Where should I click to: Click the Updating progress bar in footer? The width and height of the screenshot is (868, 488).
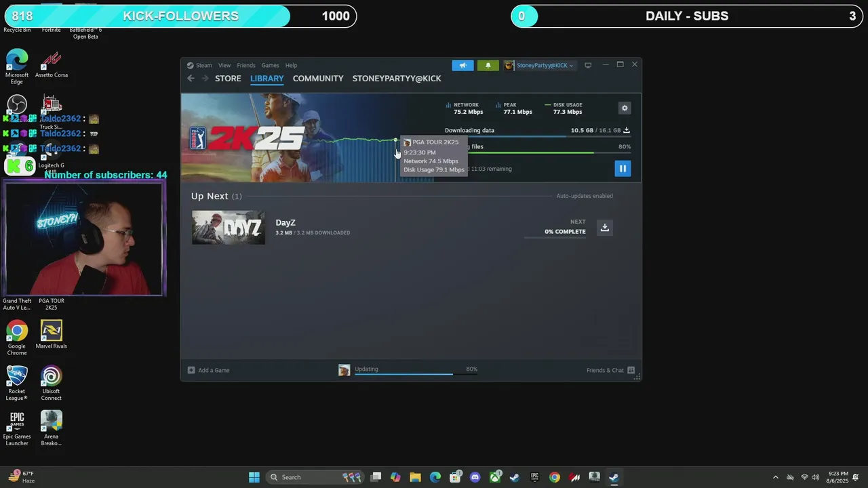pos(416,374)
